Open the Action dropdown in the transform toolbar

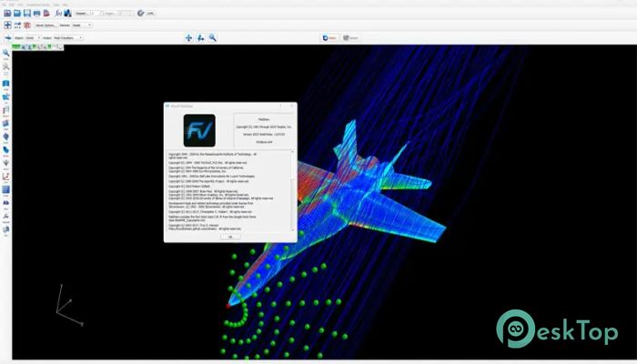pos(68,38)
